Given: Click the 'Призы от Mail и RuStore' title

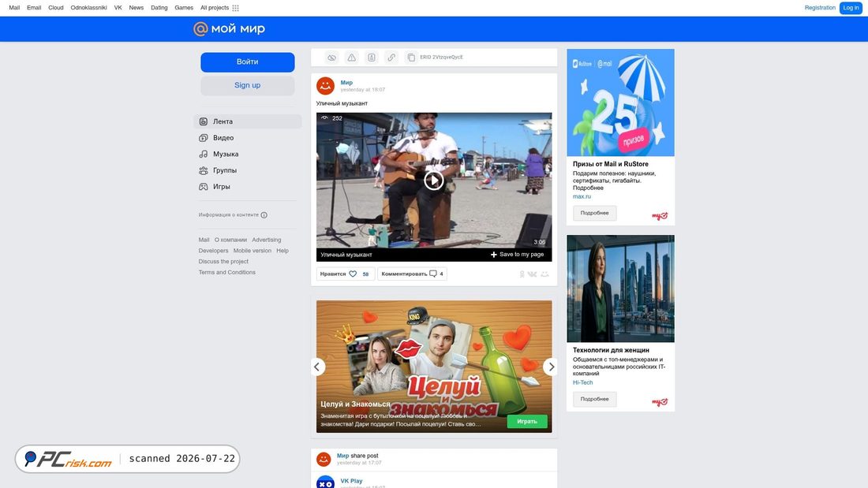Looking at the screenshot, I should coord(611,164).
